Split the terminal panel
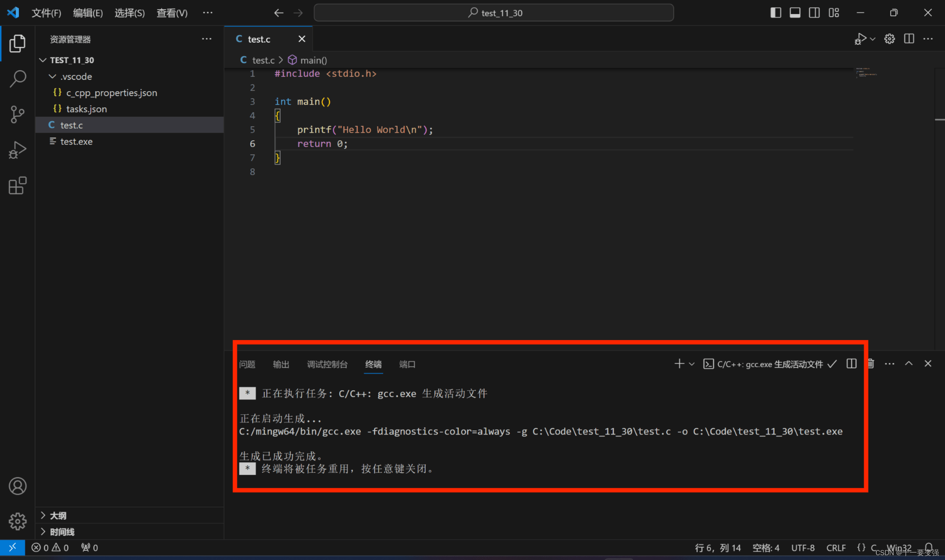Image resolution: width=945 pixels, height=560 pixels. coord(851,363)
